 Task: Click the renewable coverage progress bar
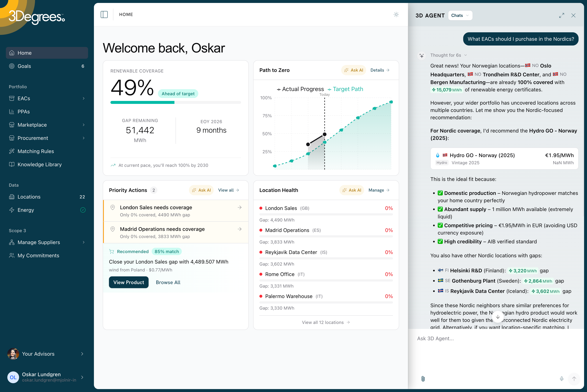pos(175,103)
